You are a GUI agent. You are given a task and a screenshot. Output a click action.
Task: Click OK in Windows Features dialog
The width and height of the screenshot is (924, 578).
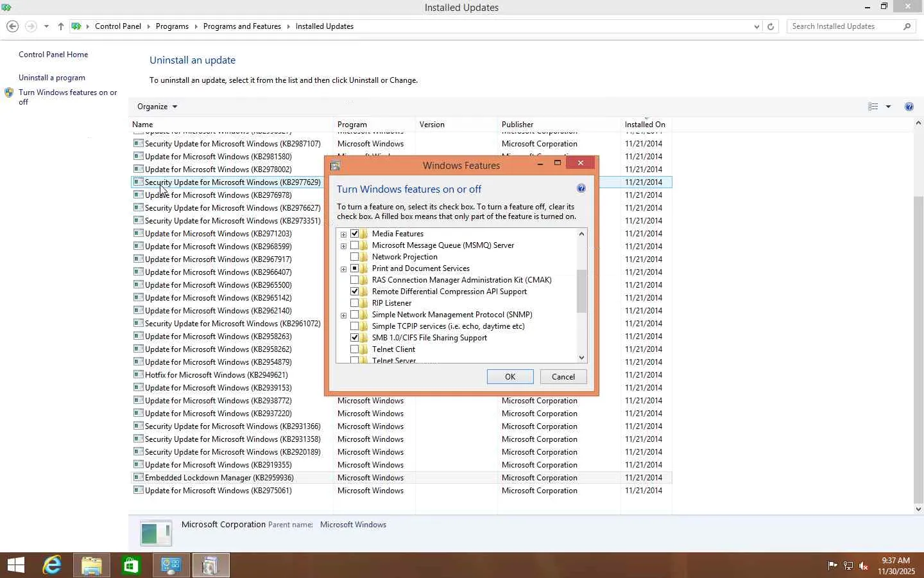tap(510, 377)
